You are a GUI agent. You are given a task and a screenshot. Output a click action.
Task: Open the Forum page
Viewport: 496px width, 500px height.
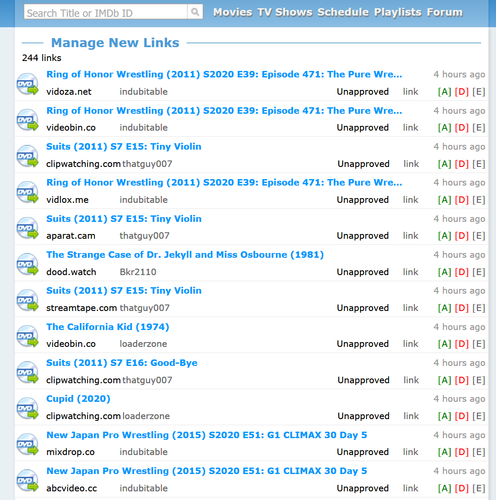[x=445, y=12]
